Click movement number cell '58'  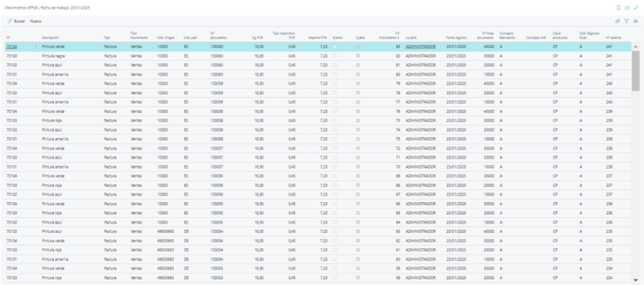(398, 278)
